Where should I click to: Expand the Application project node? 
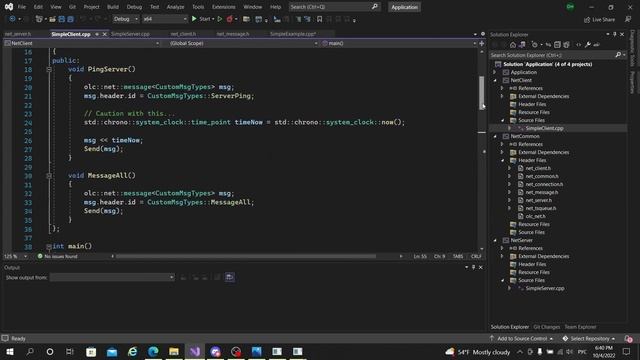click(495, 72)
